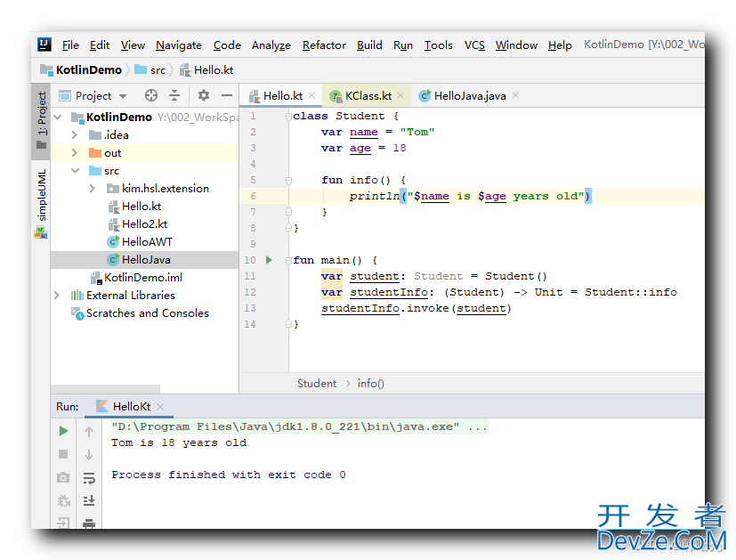Click the IntelliJ IDEA logo icon
Viewport: 736px width, 560px height.
coord(44,45)
